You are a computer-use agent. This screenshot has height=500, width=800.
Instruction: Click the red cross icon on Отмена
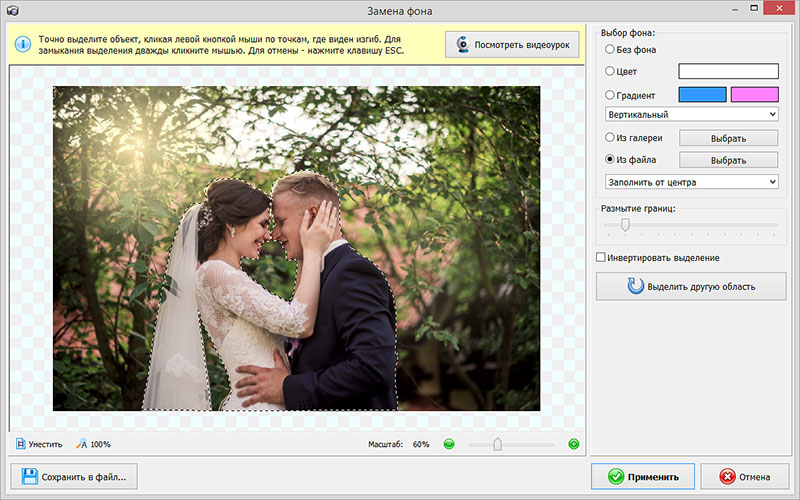pos(727,477)
